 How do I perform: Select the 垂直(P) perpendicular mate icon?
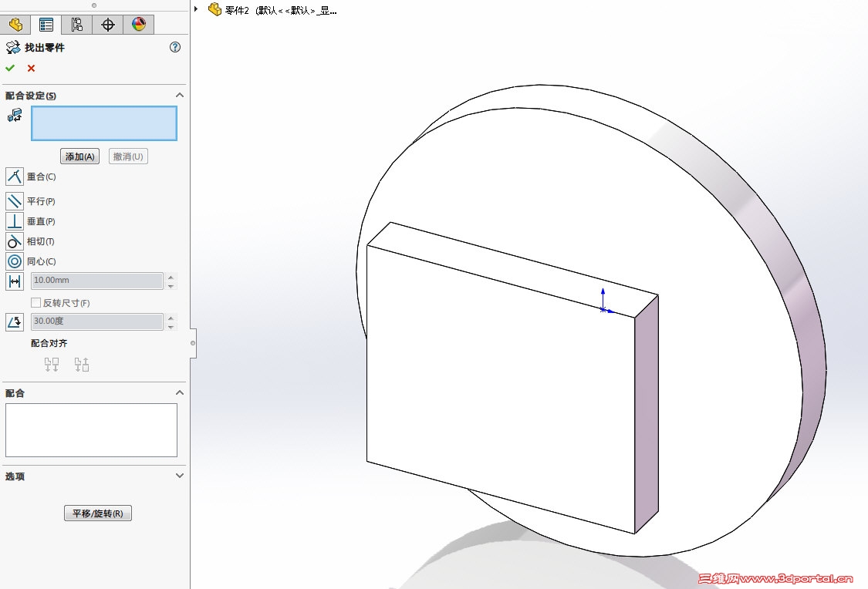15,220
